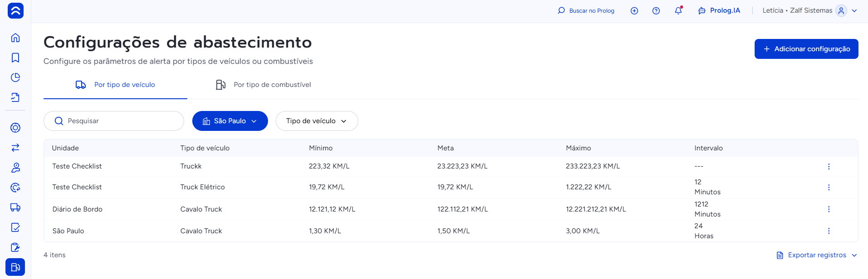Image resolution: width=868 pixels, height=279 pixels.
Task: Click Adicionar configuração button
Action: 806,49
